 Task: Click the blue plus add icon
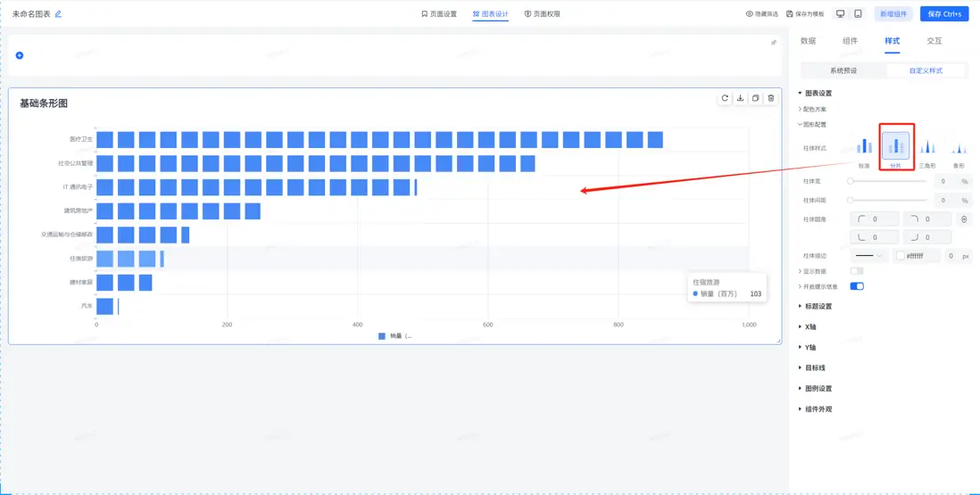pos(20,55)
